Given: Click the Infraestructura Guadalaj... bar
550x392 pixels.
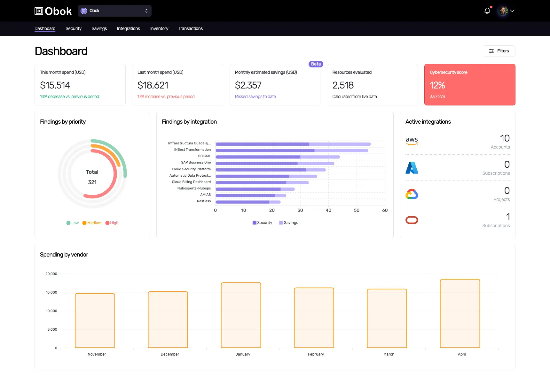Looking at the screenshot, I should point(293,144).
